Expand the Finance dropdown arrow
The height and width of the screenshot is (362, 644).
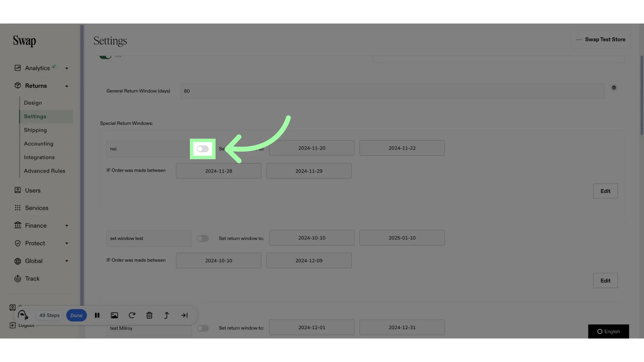coord(67,226)
